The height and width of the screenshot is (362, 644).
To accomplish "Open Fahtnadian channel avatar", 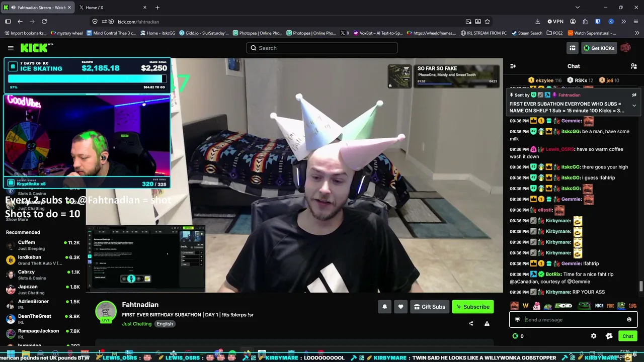I will (106, 312).
